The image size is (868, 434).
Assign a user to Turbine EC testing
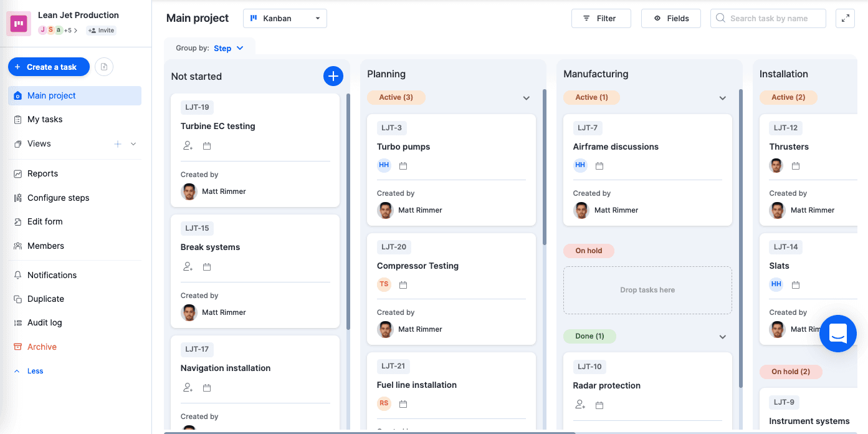188,146
